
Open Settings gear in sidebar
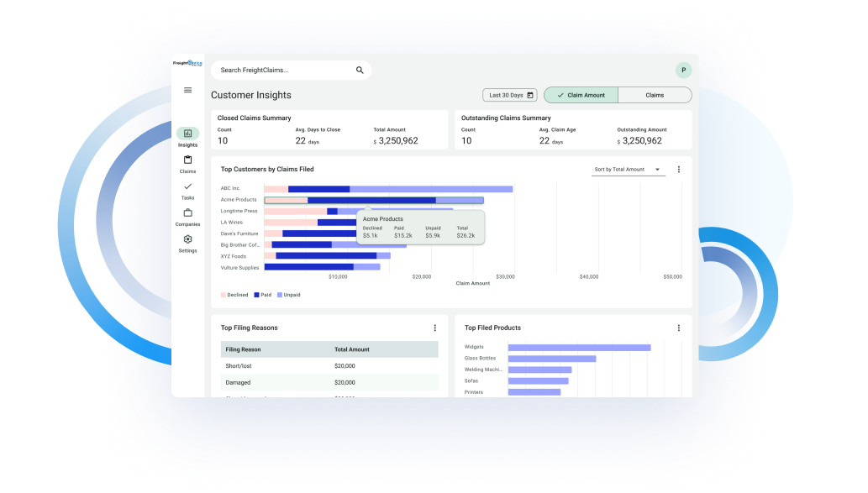point(187,239)
